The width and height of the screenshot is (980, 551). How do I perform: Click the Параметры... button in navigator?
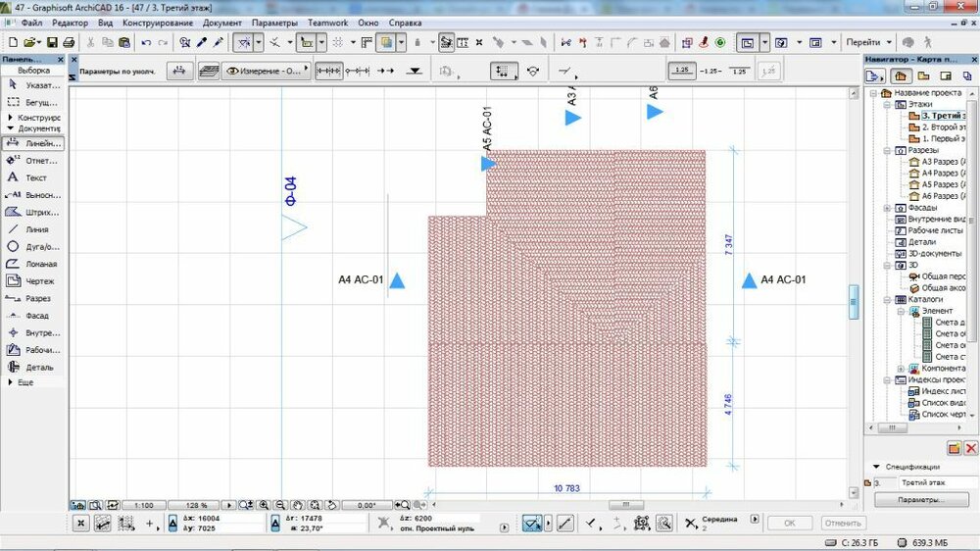tap(919, 500)
